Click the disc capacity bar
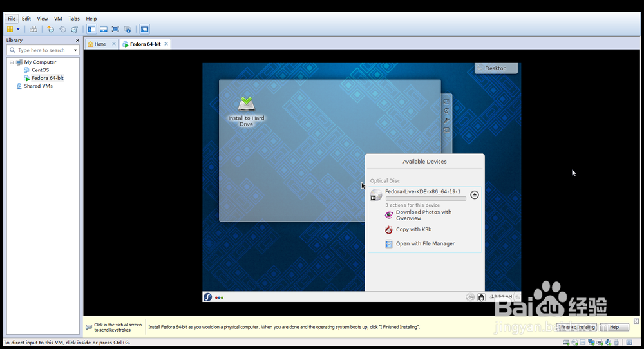Viewport: 644px width, 349px height. point(426,199)
